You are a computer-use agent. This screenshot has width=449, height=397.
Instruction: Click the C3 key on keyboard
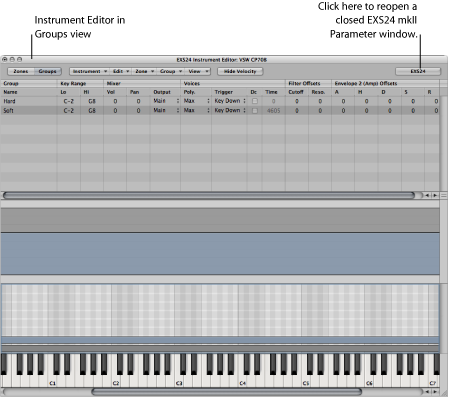179,383
